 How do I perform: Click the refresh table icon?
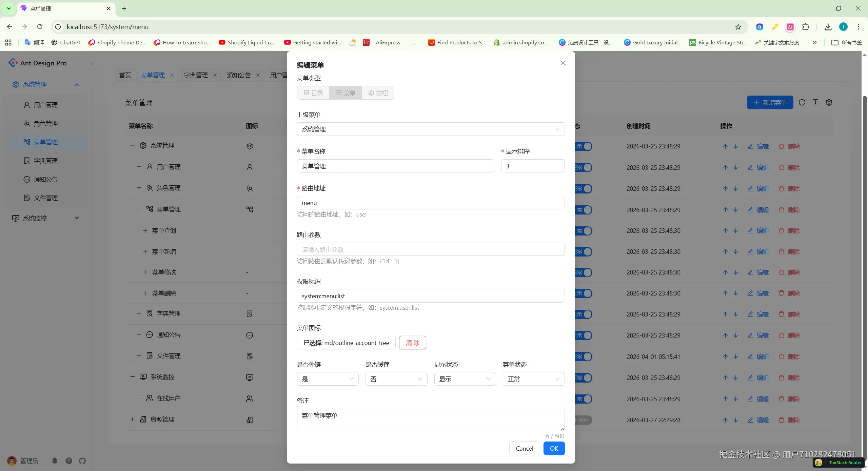(x=802, y=102)
